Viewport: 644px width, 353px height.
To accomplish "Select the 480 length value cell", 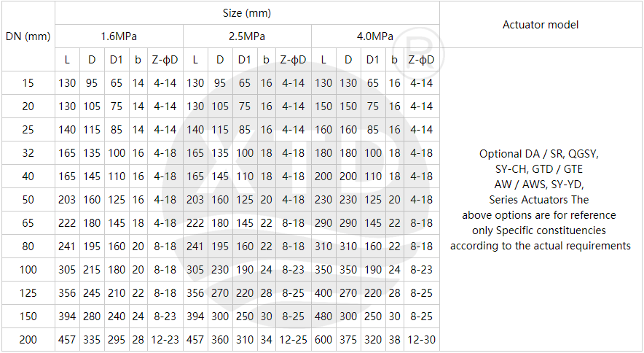I will 323,317.
